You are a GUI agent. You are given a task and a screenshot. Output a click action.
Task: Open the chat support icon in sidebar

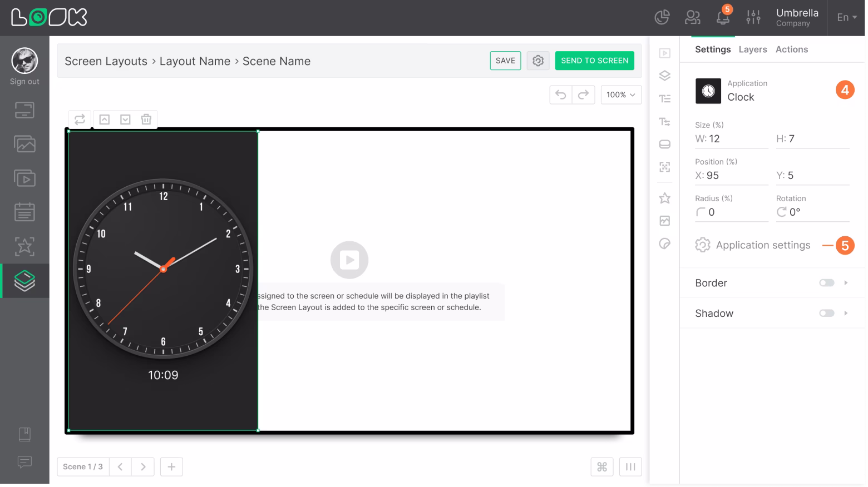click(x=24, y=462)
